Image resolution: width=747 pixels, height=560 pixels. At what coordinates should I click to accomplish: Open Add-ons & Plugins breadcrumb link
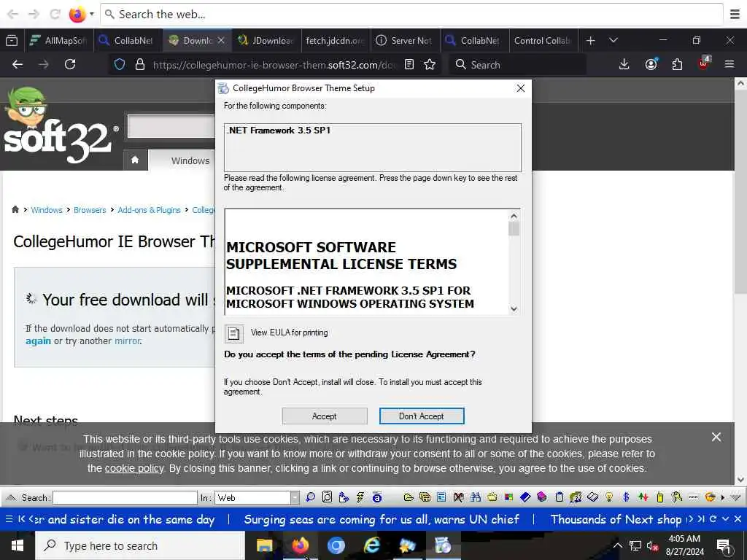[x=149, y=210]
